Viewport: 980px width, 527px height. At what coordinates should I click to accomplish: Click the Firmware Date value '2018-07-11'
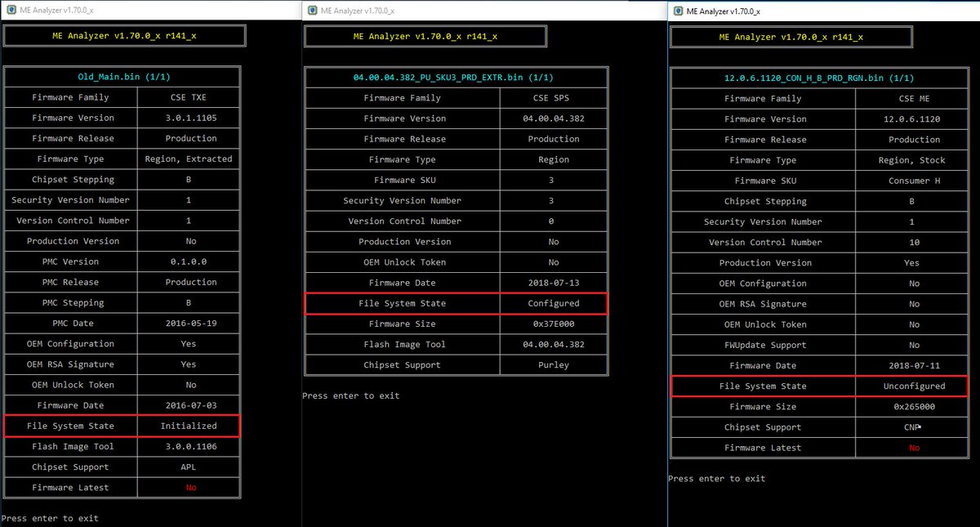click(x=914, y=365)
